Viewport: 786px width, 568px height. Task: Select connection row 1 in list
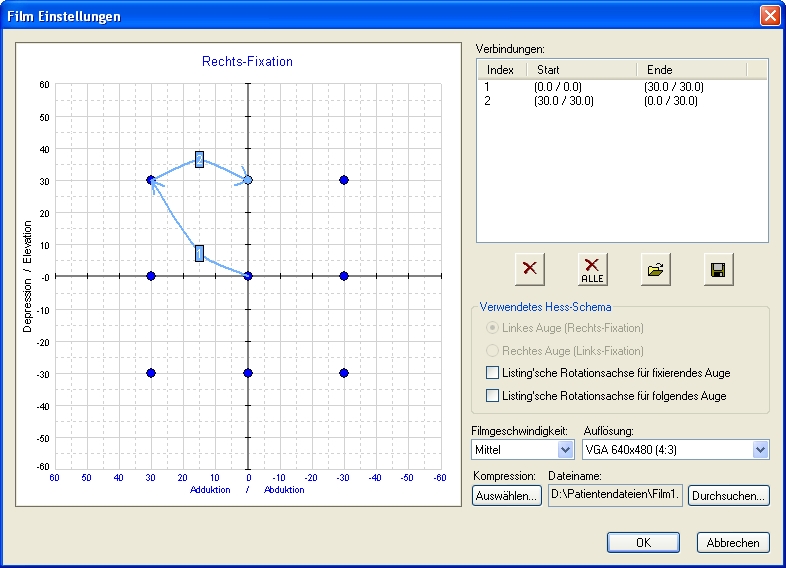pyautogui.click(x=622, y=87)
